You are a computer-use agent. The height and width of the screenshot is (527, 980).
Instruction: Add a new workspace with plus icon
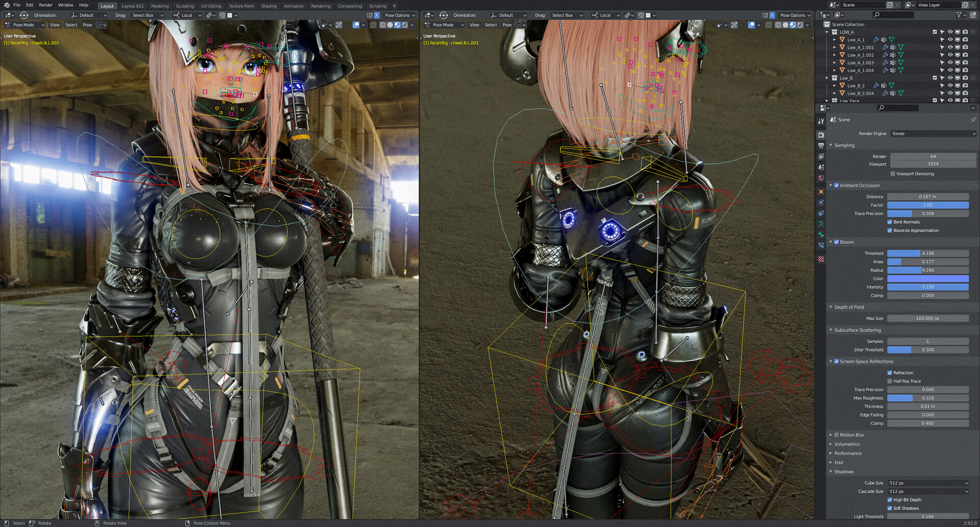tap(394, 6)
